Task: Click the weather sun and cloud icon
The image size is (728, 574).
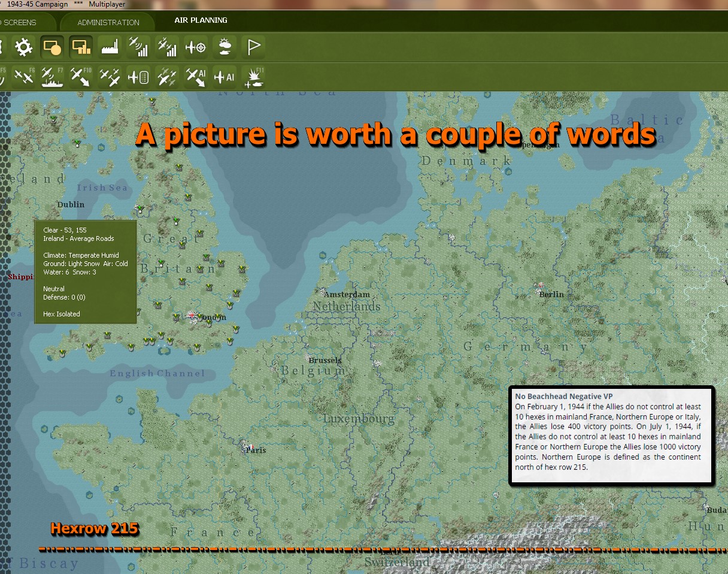Action: pos(225,47)
